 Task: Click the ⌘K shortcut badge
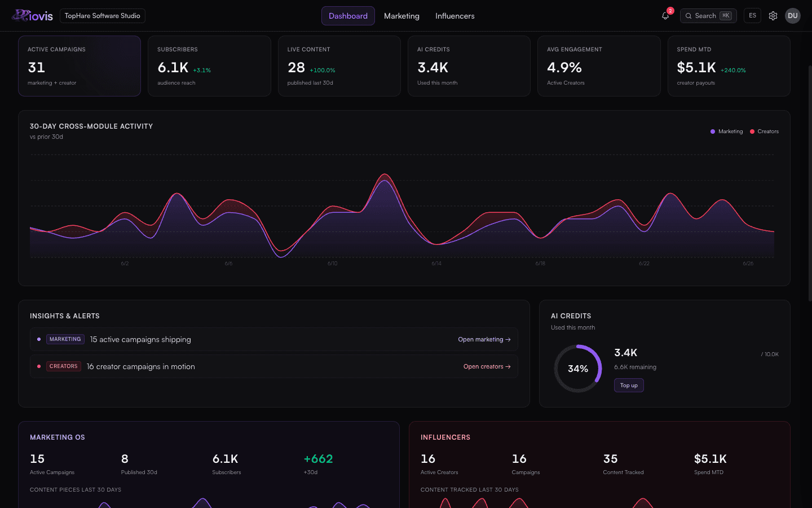pos(726,16)
